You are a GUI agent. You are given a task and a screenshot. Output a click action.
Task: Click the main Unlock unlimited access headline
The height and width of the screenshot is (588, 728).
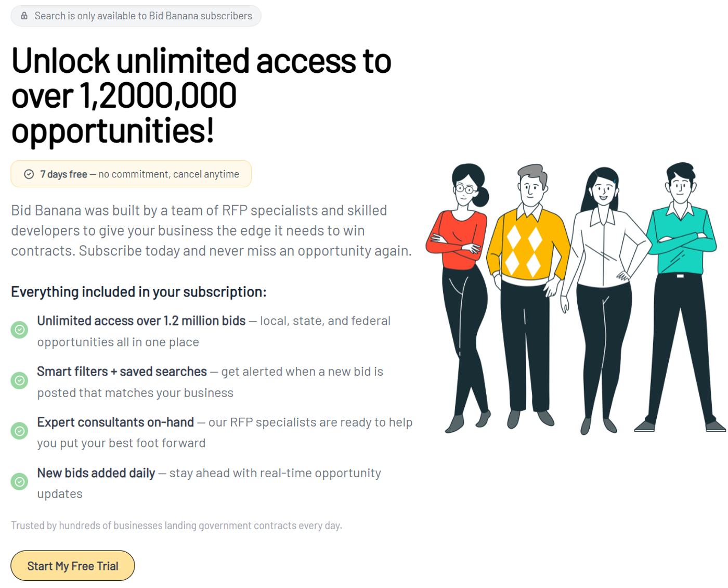coord(201,95)
